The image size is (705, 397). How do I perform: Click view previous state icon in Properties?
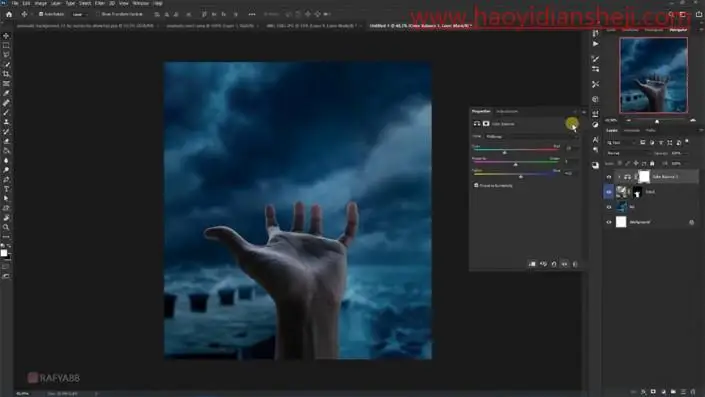[543, 264]
